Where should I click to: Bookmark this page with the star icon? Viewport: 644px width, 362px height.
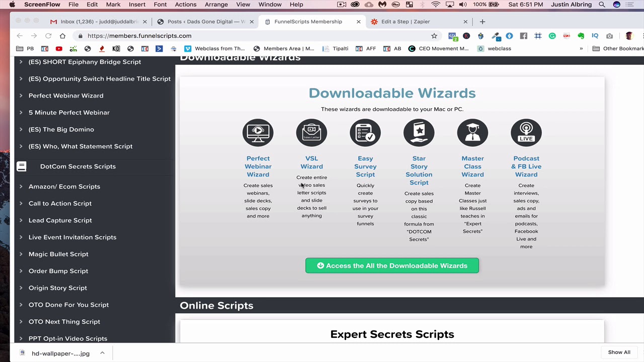[x=434, y=36]
